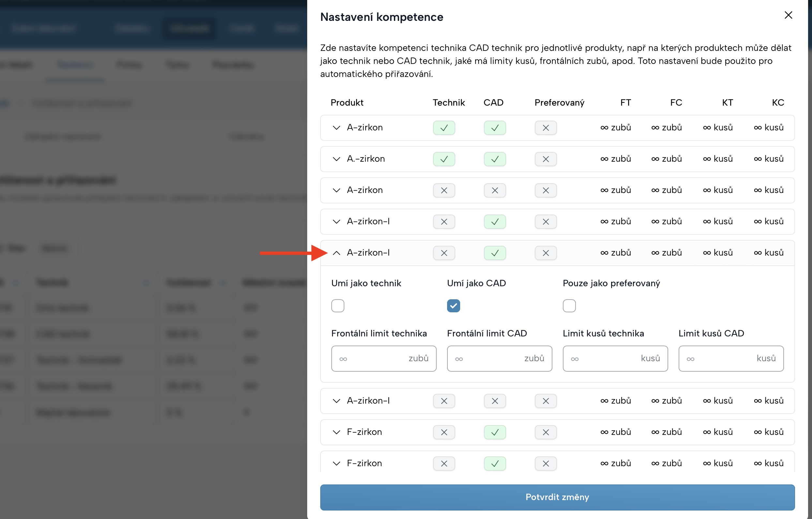The height and width of the screenshot is (519, 812).
Task: Collapse the open A-zirkon-I row chevron
Action: pyautogui.click(x=336, y=253)
